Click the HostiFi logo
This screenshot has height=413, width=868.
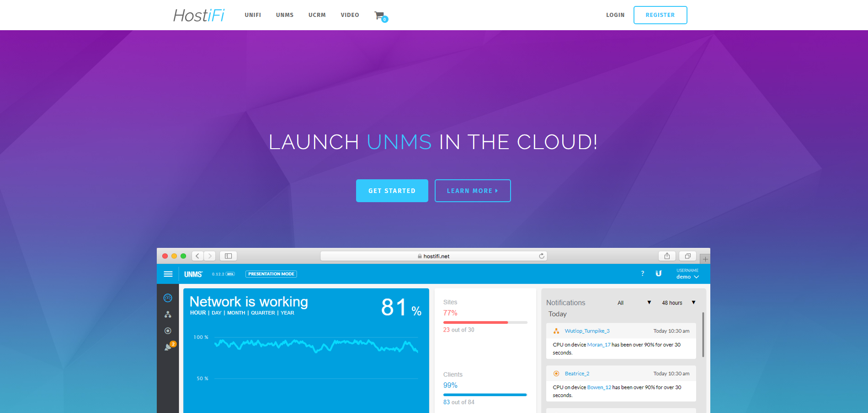point(199,16)
